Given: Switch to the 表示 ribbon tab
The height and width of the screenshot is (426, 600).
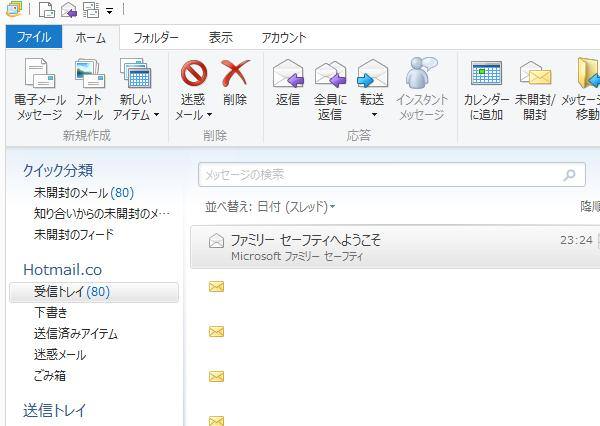Looking at the screenshot, I should [x=220, y=37].
